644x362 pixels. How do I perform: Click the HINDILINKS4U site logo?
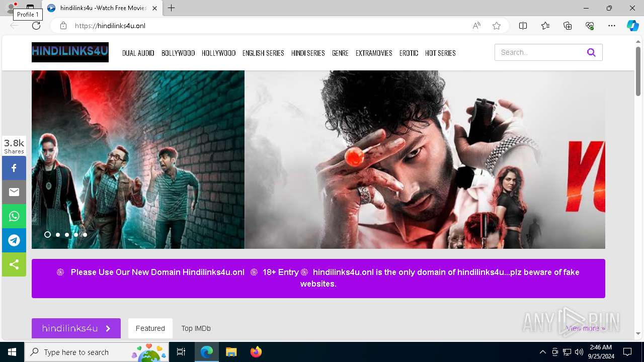[70, 52]
